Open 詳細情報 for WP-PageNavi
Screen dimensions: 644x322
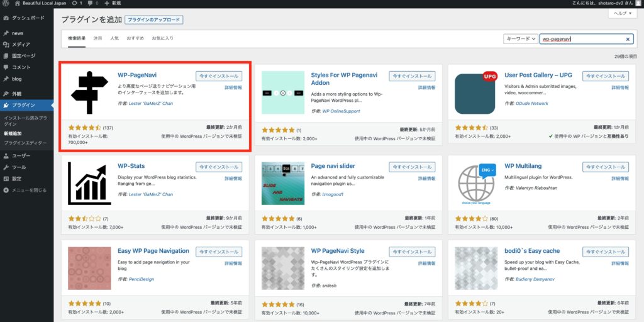[x=233, y=87]
